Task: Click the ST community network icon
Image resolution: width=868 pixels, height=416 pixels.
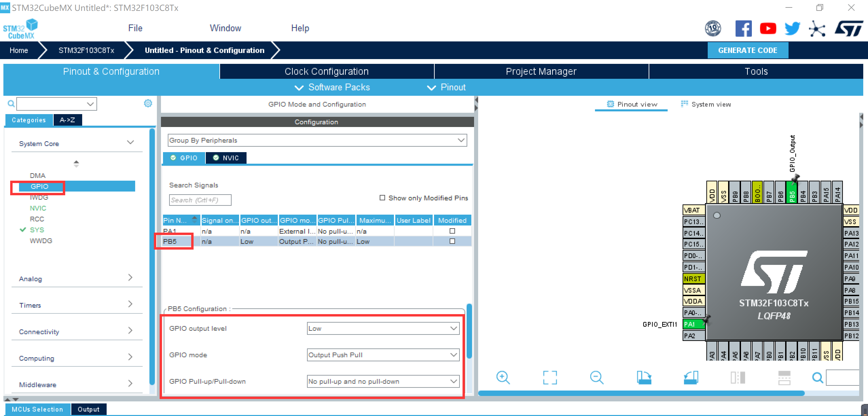Action: (817, 29)
